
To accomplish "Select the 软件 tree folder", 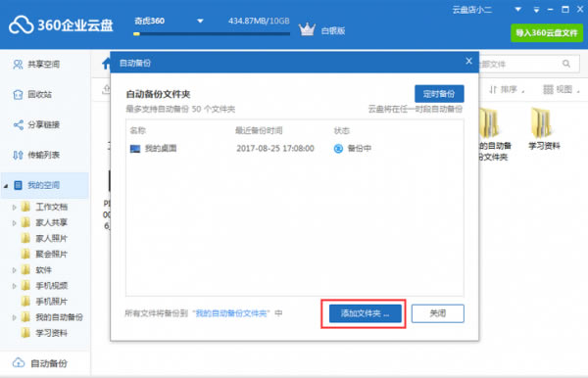I will 36,269.
